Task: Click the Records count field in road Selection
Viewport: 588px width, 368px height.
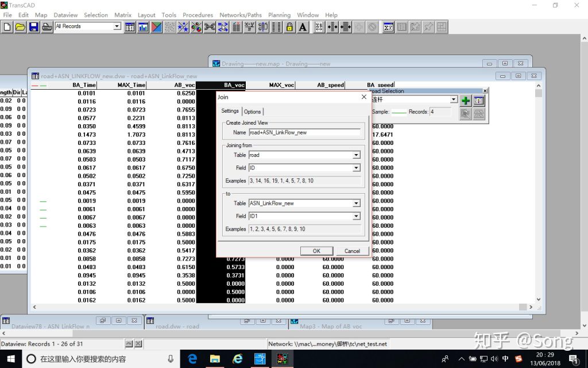Action: (440, 112)
